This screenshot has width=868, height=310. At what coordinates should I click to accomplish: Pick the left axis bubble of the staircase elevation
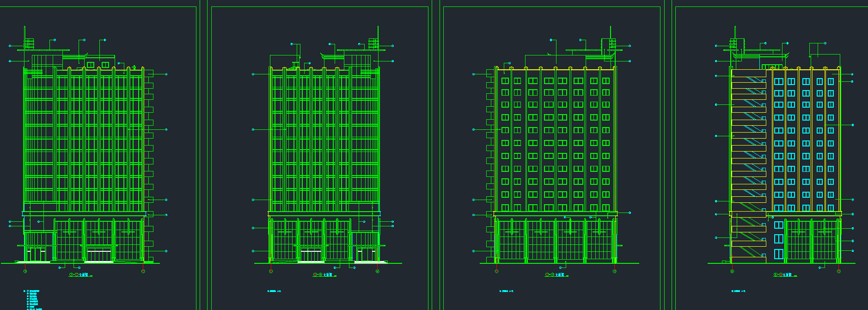(732, 272)
